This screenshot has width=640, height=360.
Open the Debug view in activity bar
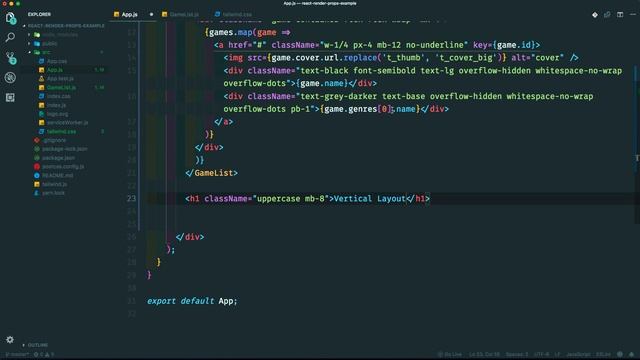point(10,78)
